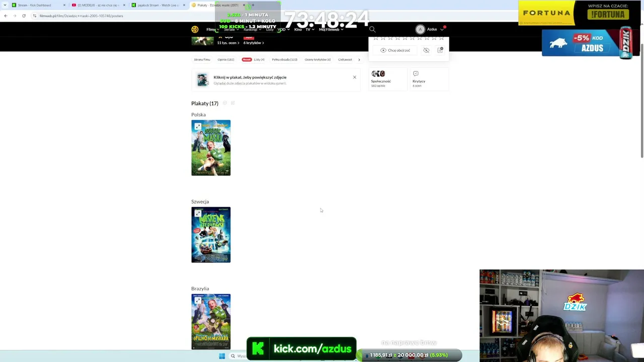This screenshot has height=362, width=644.
Task: Switch to the Oceny krytyków (6) tab
Action: [317, 60]
